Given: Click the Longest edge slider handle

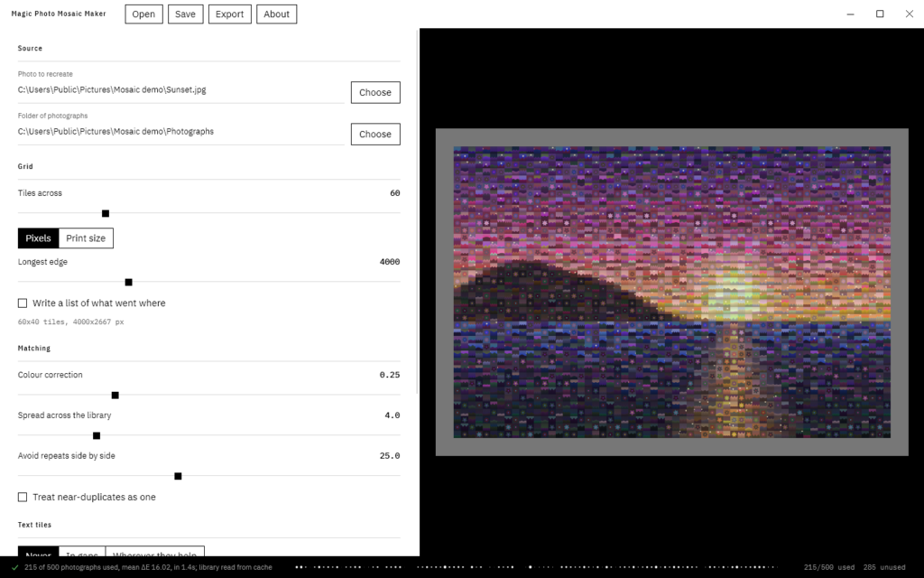Looking at the screenshot, I should point(128,283).
